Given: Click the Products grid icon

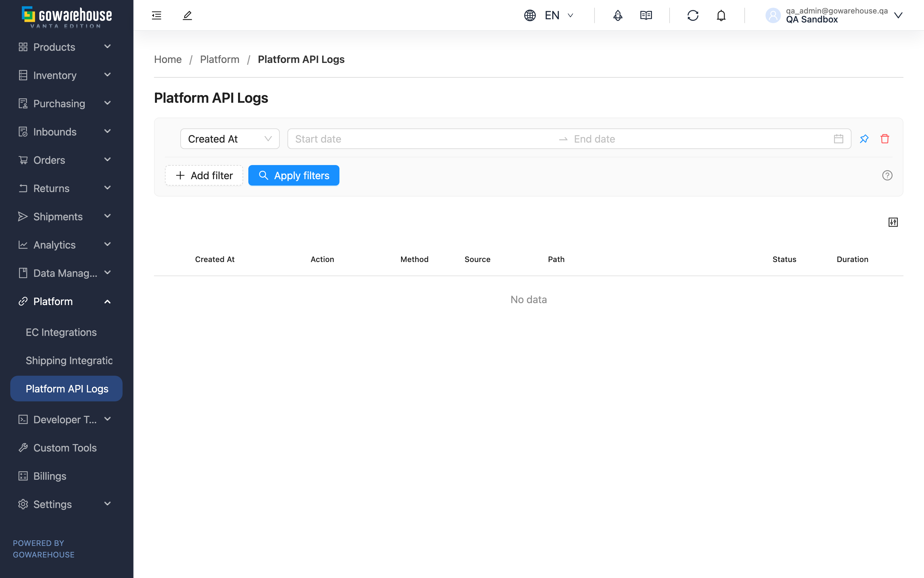Looking at the screenshot, I should [x=23, y=47].
